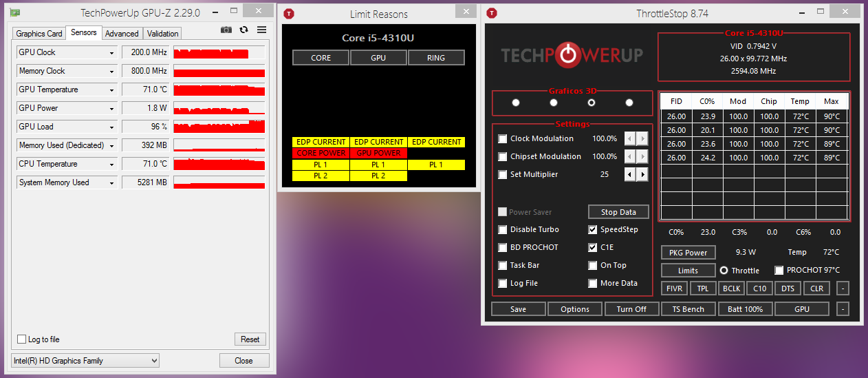
Task: Open the TPL button
Action: point(703,288)
